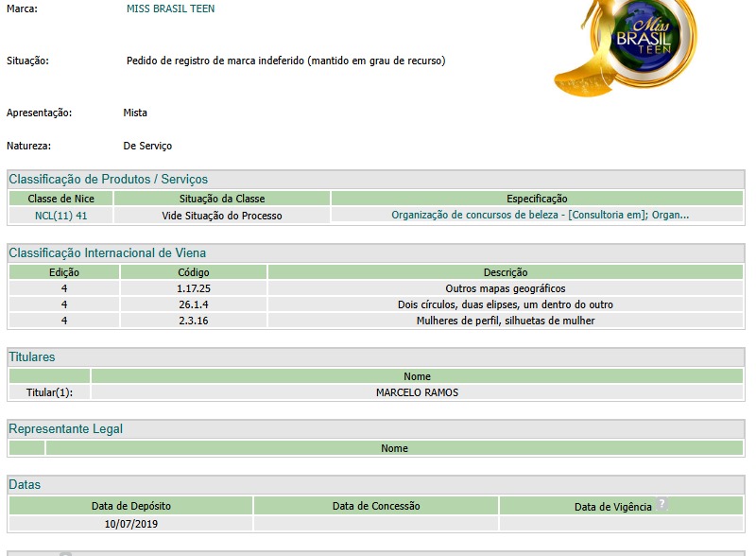Click the 'Código' column header

point(194,272)
